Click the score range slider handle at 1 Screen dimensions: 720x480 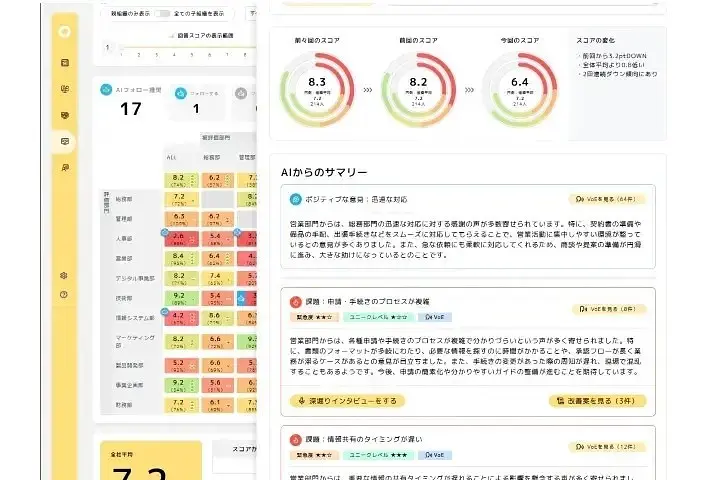[121, 47]
